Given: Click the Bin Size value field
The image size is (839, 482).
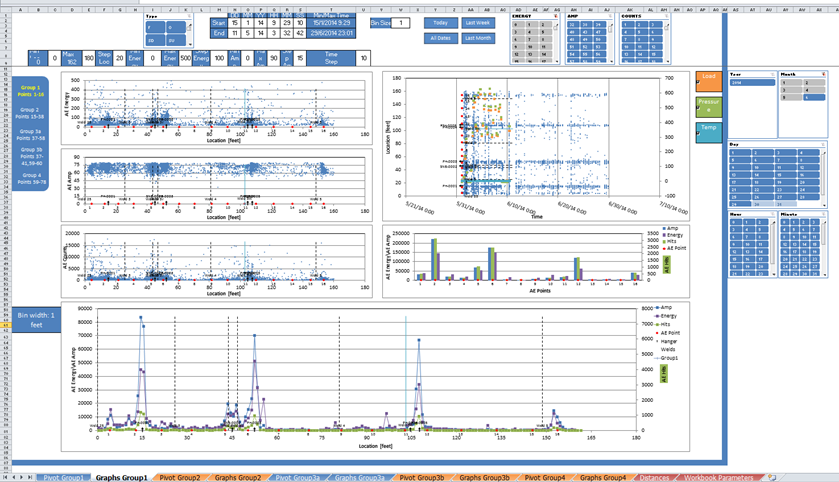Looking at the screenshot, I should pyautogui.click(x=401, y=23).
